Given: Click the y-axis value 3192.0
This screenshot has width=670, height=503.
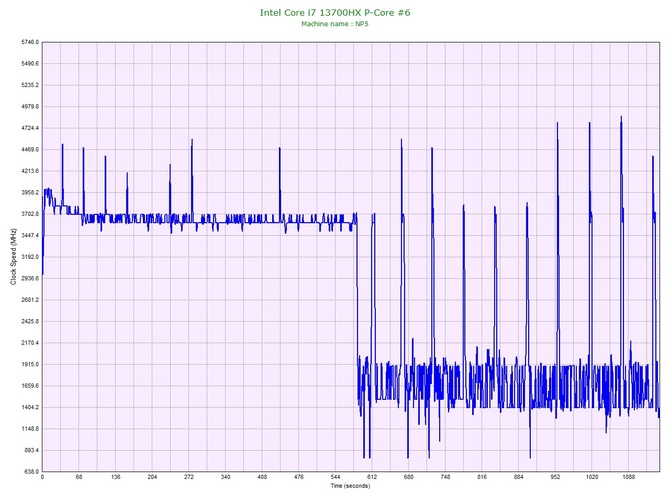Looking at the screenshot, I should [30, 257].
